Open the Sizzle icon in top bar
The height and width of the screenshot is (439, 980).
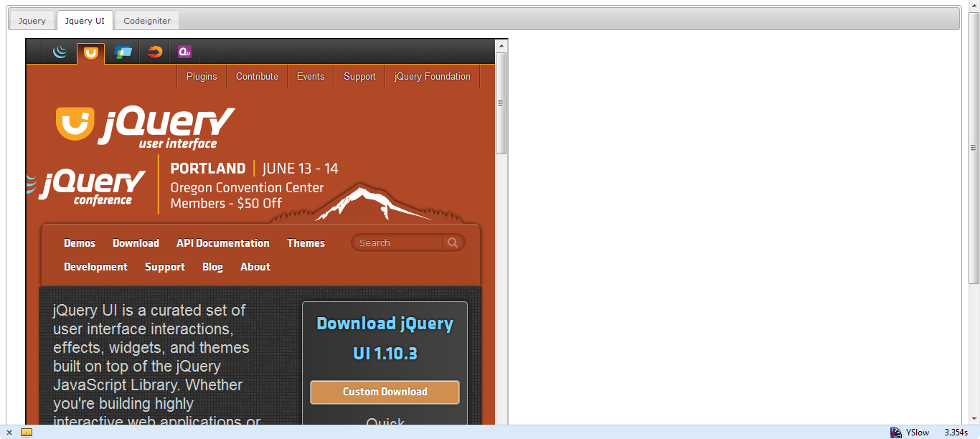(154, 52)
